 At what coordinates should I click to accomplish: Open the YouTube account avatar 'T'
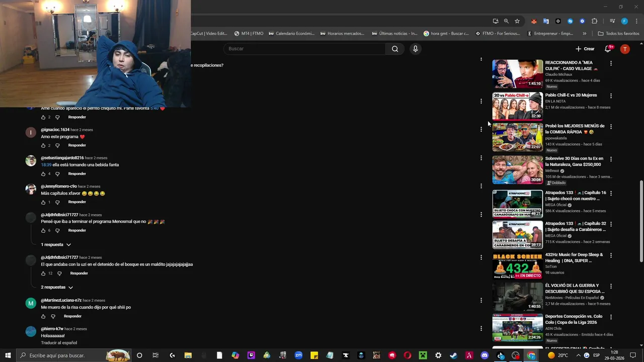pyautogui.click(x=625, y=49)
